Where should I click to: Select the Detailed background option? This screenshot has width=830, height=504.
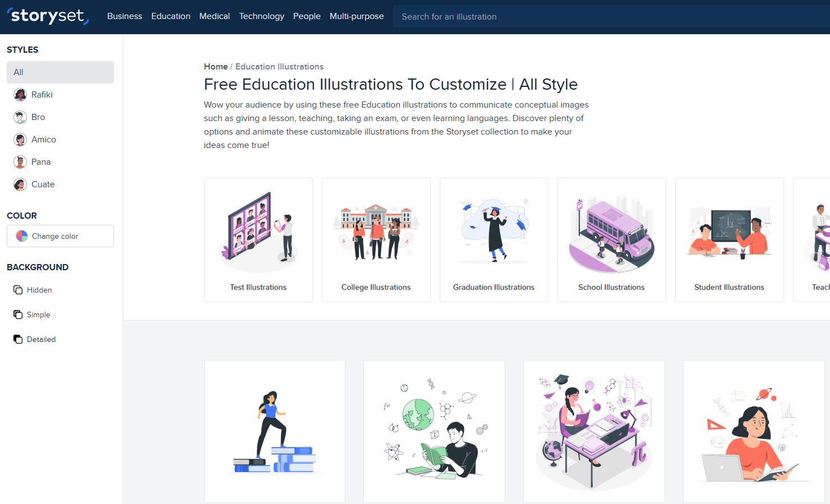pos(34,339)
